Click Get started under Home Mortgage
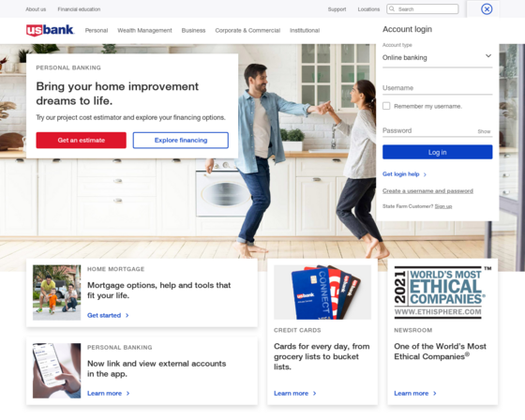Viewport: 525px width, 420px height. 104,316
